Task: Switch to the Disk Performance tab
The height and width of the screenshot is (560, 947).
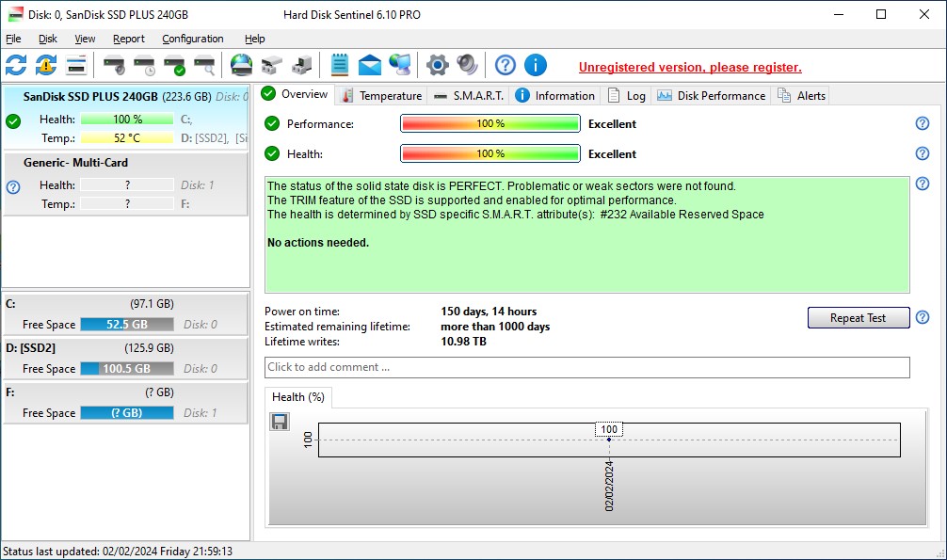Action: tap(712, 95)
